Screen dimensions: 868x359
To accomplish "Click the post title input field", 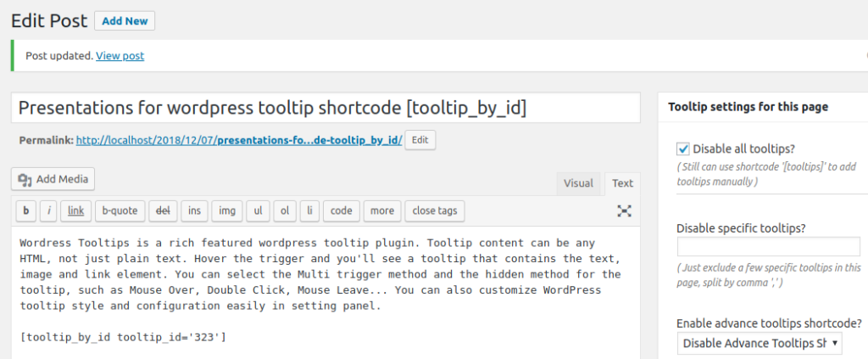I will (x=325, y=108).
